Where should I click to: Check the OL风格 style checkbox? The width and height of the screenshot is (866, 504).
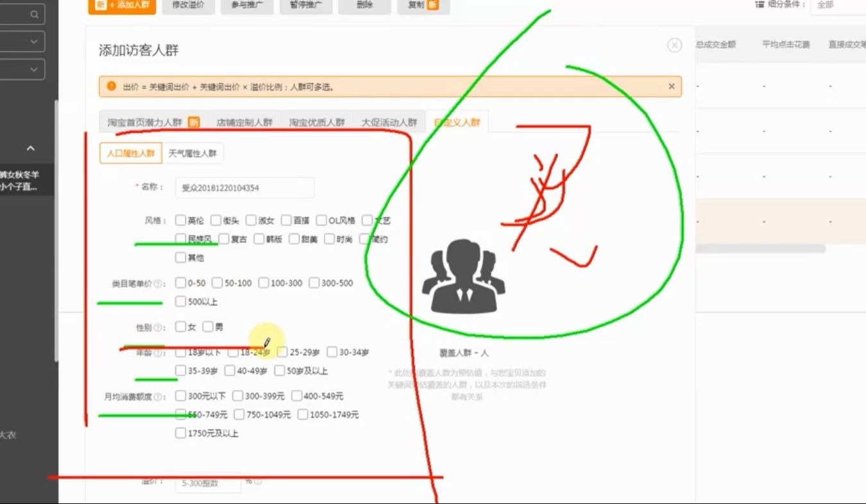tap(321, 221)
